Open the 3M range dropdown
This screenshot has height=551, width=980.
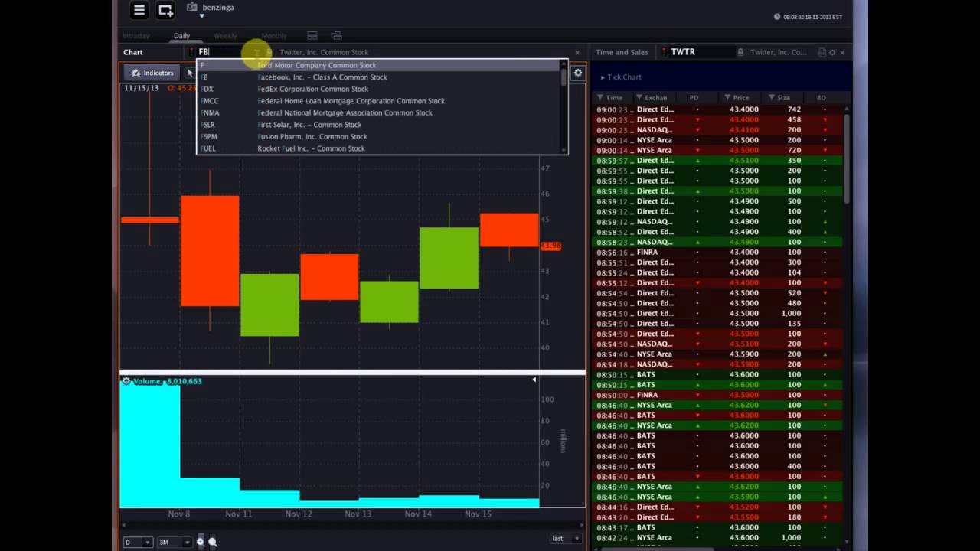tap(174, 542)
